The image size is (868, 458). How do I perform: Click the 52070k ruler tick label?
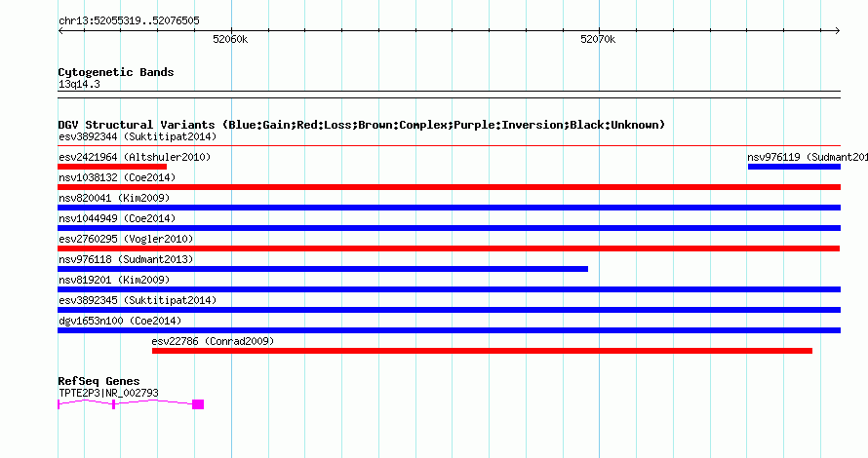598,39
